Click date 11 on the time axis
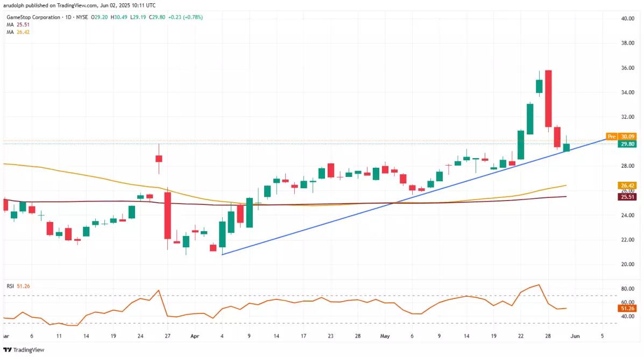 [x=59, y=336]
